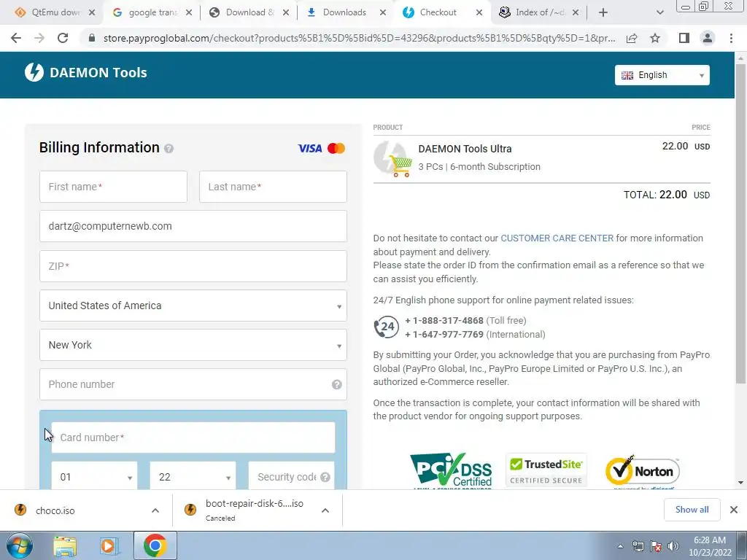Screen dimensions: 747x560
Task: Open the expiry year 22 dropdown
Action: 193,476
